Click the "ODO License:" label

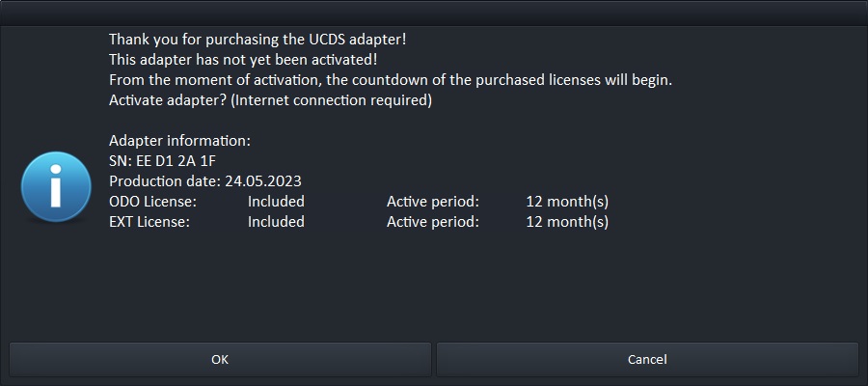pos(152,202)
